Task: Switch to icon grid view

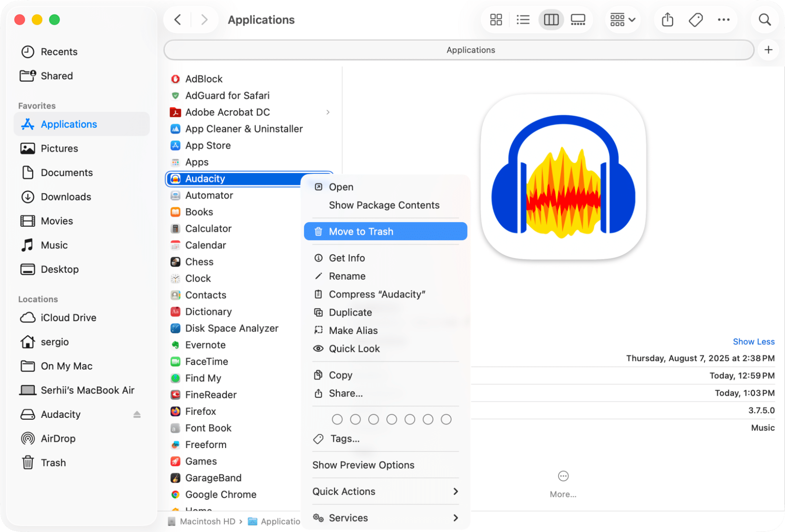Action: pos(496,20)
